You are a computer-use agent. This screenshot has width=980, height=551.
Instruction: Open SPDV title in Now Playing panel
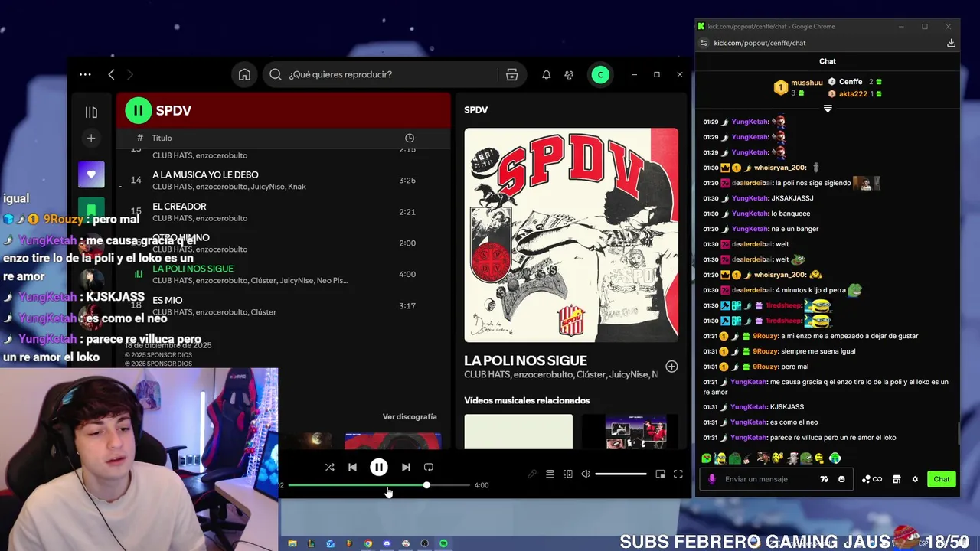[x=475, y=110]
